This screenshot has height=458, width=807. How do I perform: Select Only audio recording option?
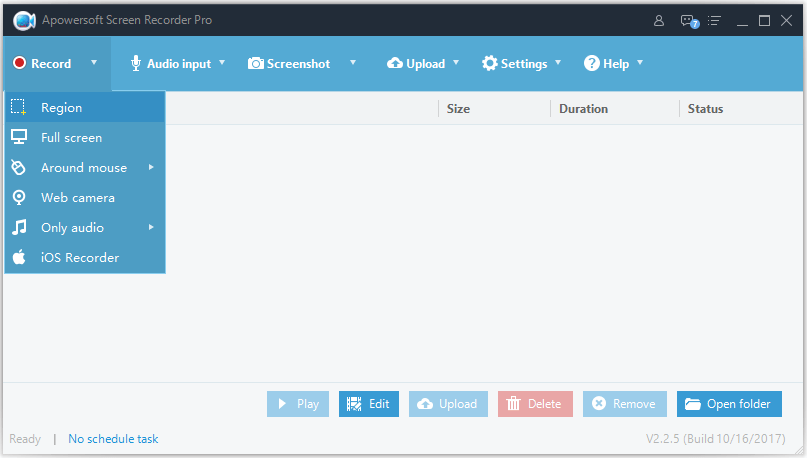point(85,227)
